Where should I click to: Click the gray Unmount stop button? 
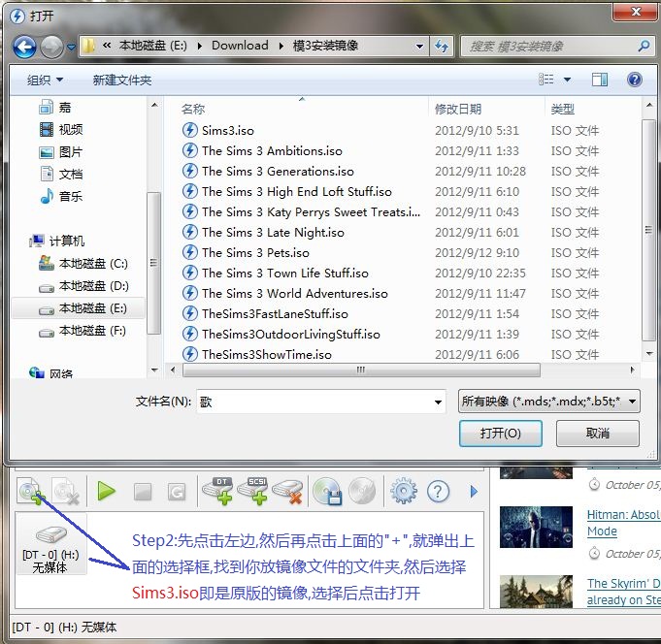pyautogui.click(x=143, y=492)
